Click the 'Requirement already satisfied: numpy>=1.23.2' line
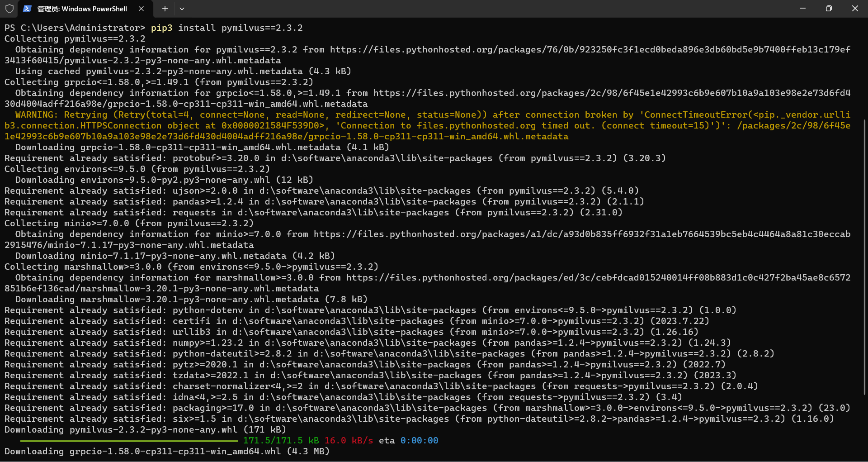The height and width of the screenshot is (462, 868). pos(368,343)
